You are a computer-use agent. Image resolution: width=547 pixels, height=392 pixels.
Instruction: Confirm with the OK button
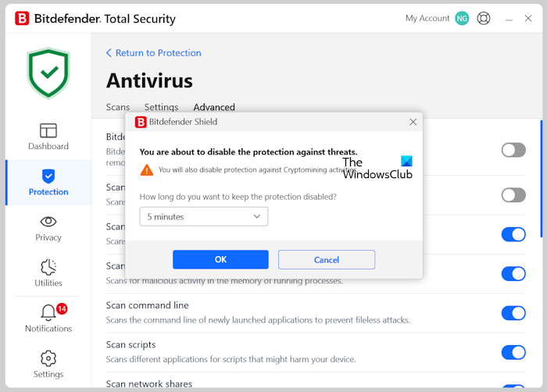[x=220, y=259]
